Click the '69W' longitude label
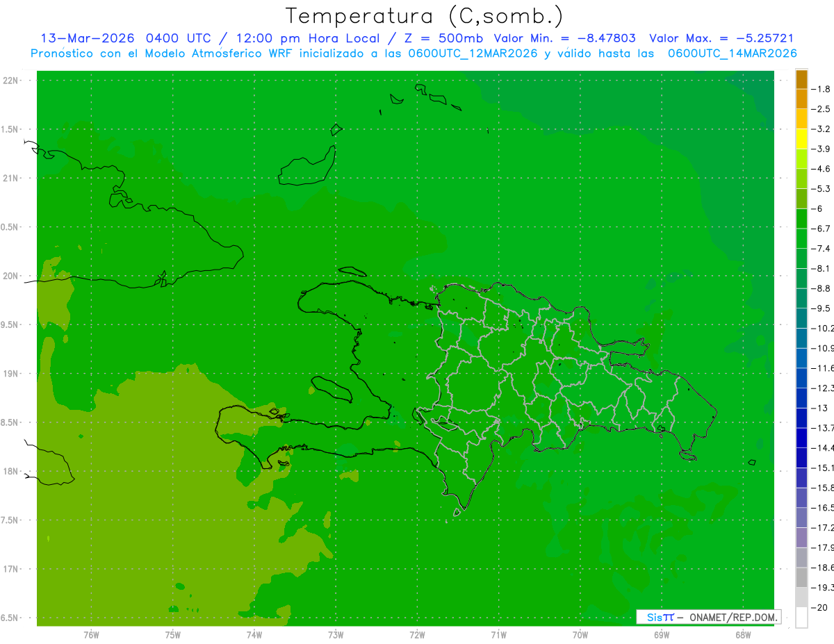 [x=662, y=634]
